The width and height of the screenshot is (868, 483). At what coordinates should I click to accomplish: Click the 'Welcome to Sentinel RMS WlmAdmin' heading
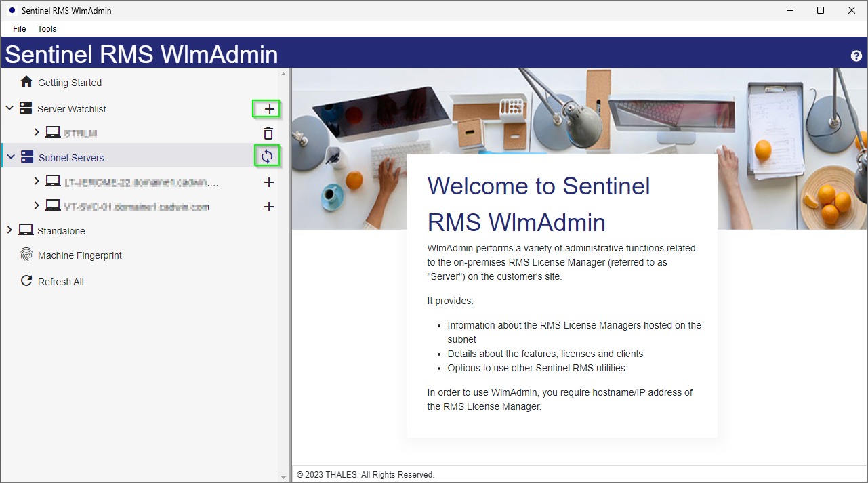[x=539, y=204]
